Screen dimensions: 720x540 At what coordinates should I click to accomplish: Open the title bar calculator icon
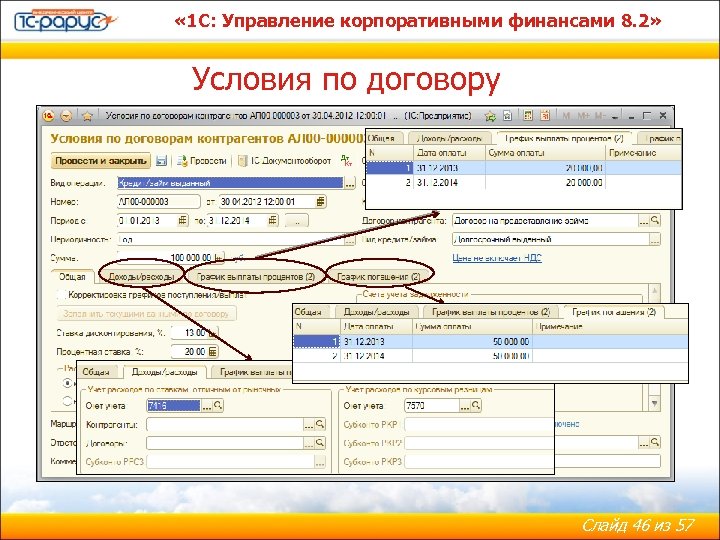(x=528, y=116)
